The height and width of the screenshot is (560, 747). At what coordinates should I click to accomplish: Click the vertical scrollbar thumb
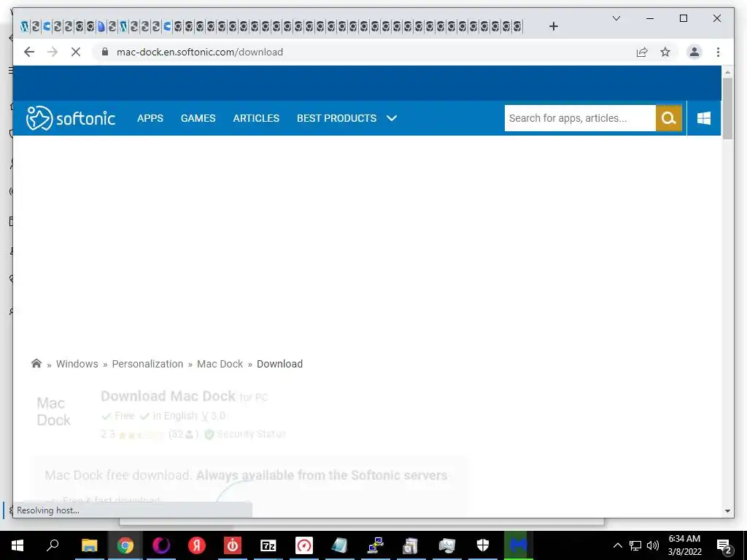(727, 109)
